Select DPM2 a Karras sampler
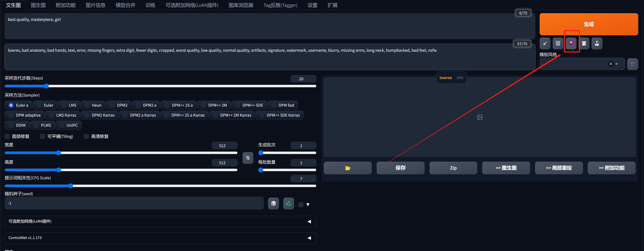This screenshot has width=644, height=251. pyautogui.click(x=139, y=115)
